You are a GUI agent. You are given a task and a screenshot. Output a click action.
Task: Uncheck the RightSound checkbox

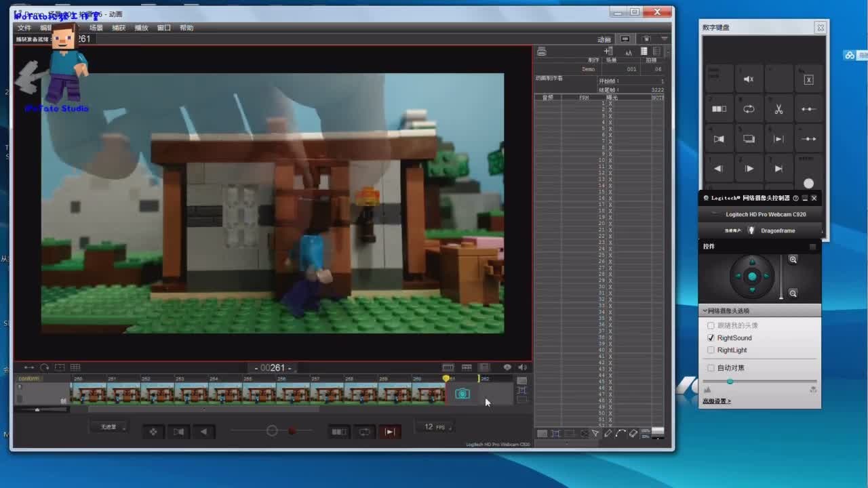click(711, 338)
